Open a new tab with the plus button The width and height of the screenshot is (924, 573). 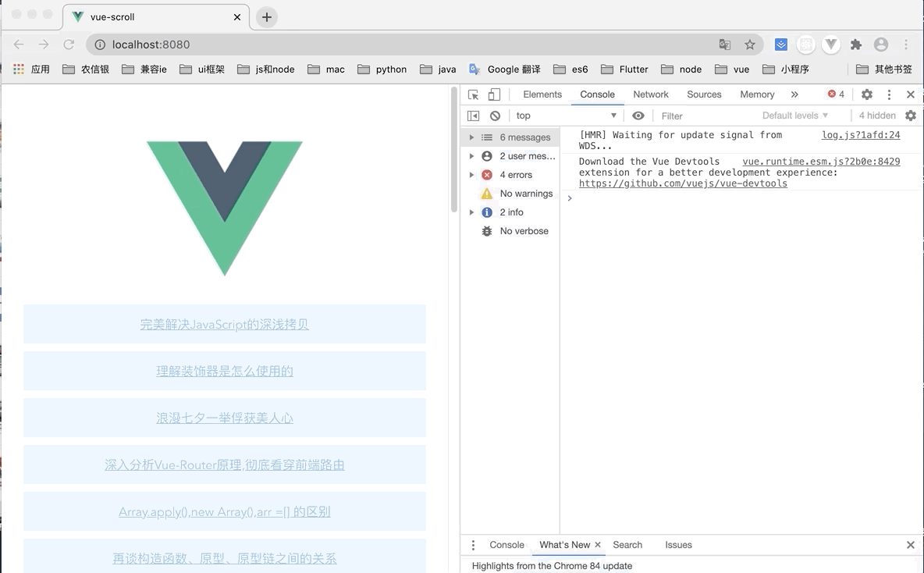click(266, 17)
